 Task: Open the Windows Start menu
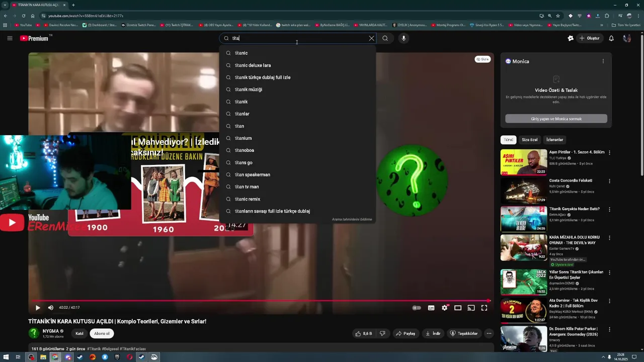click(x=6, y=357)
